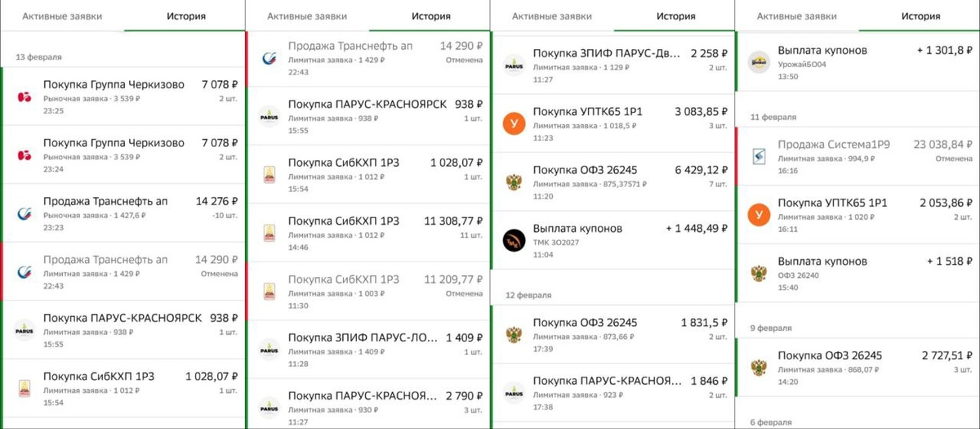Open Покупка ОФЗ 26245 order at 17:39
This screenshot has height=429, width=980.
pos(613,334)
